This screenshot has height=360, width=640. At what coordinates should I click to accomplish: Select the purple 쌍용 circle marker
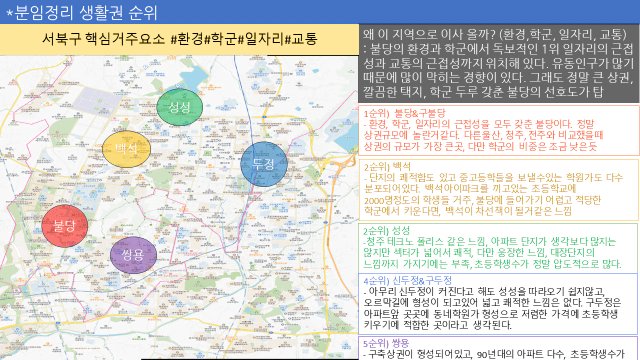pos(133,255)
